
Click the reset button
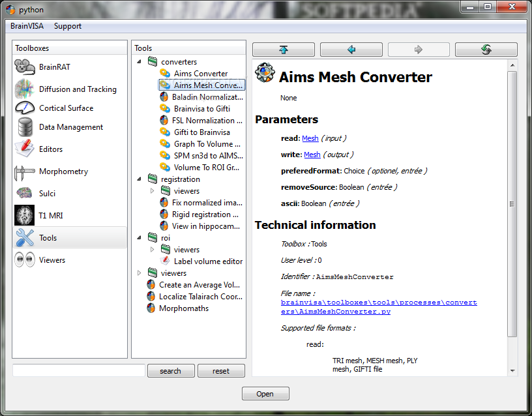pyautogui.click(x=221, y=371)
